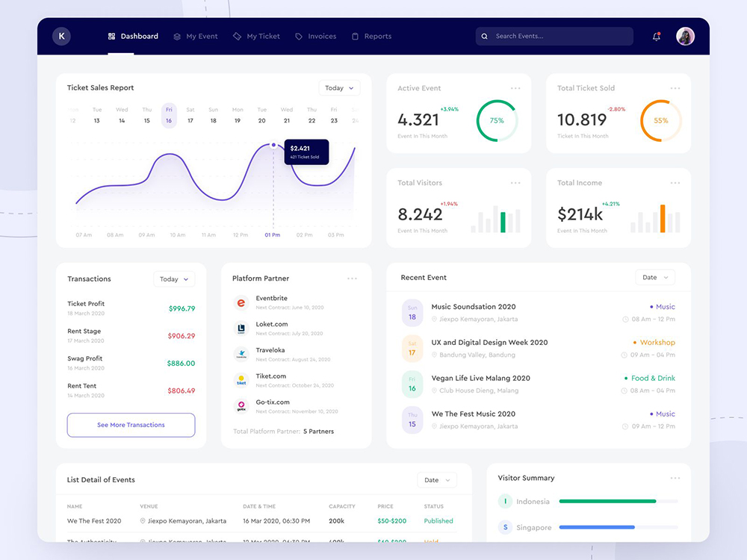Open the My Event tab
Screen dimensions: 747x560
pyautogui.click(x=195, y=36)
